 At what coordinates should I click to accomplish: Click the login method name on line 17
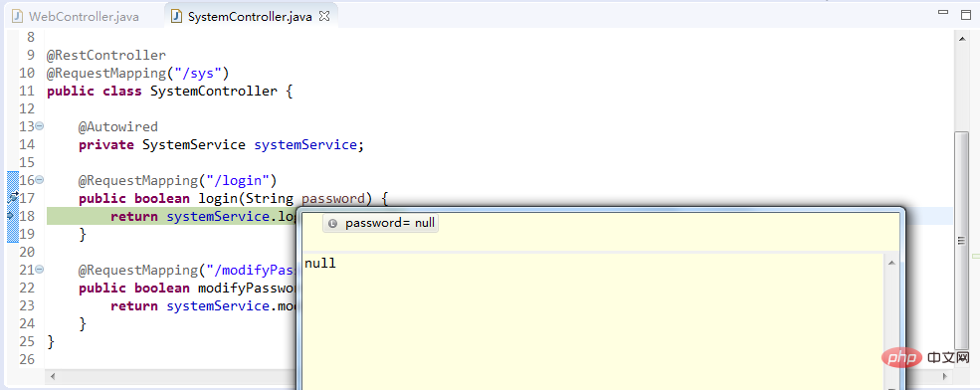[x=218, y=199]
